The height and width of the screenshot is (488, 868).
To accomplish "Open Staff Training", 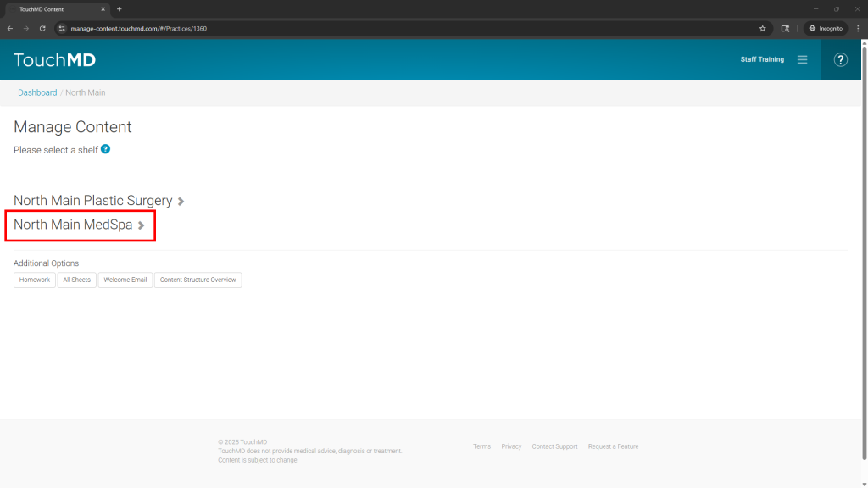I will tap(762, 59).
